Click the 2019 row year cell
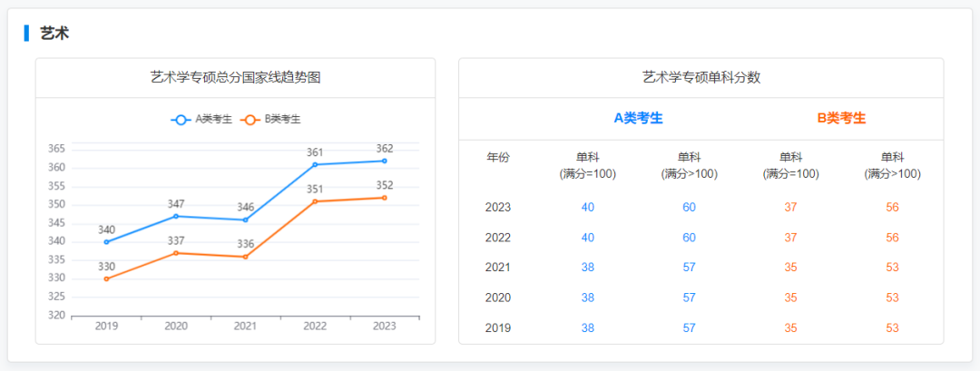 pyautogui.click(x=498, y=327)
